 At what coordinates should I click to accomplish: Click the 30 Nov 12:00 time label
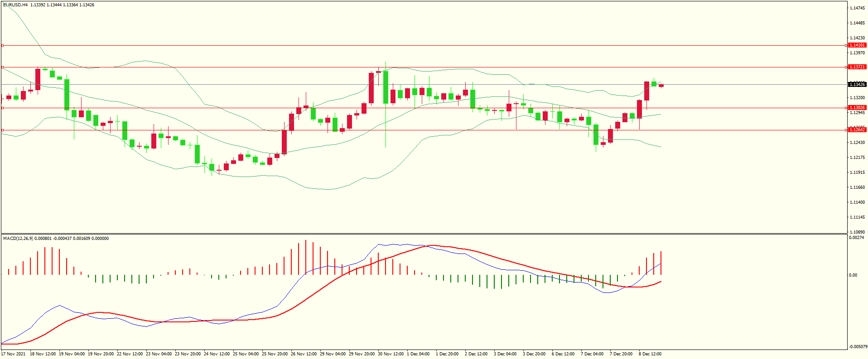391,354
